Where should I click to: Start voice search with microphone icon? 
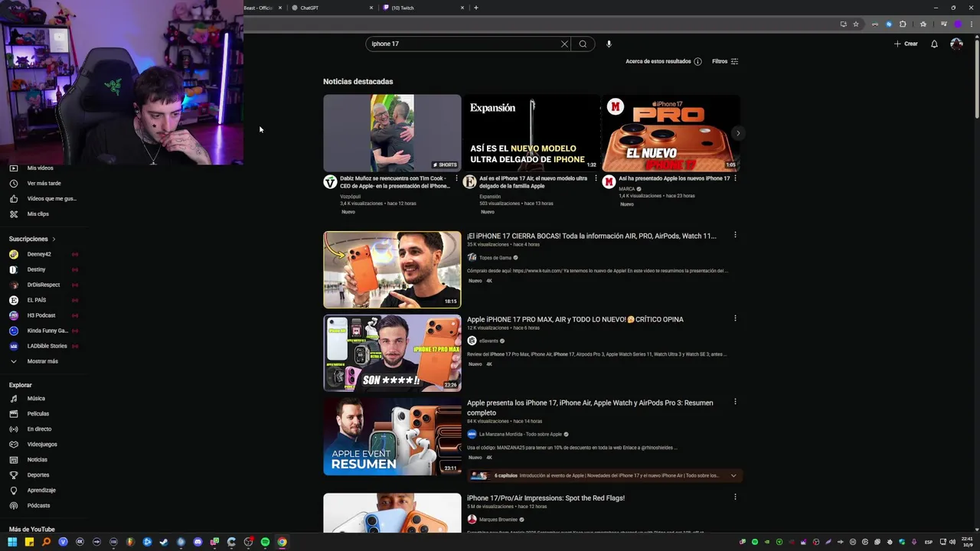click(x=609, y=44)
